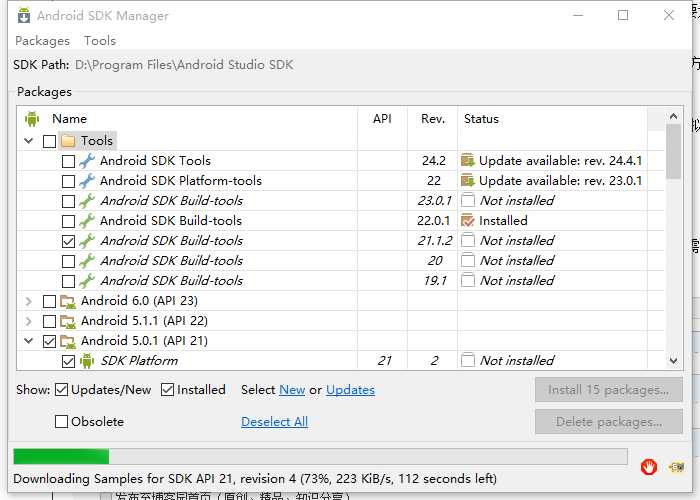The height and width of the screenshot is (500, 700).
Task: Click the Not installed status icon for rev 21.1.2
Action: click(467, 240)
